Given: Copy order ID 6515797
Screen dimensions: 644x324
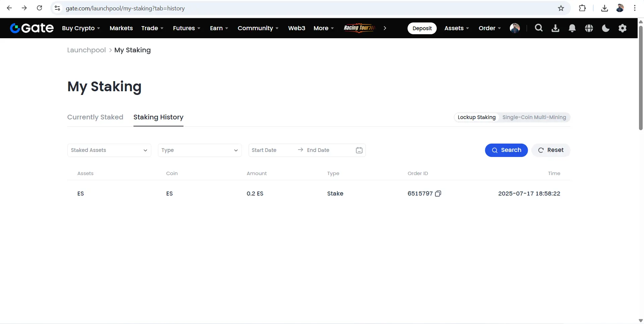Looking at the screenshot, I should pos(438,194).
